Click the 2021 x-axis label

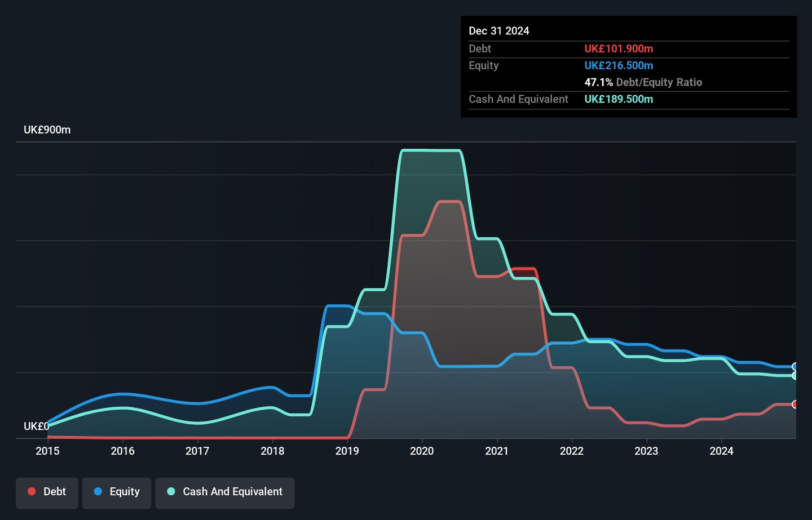tap(497, 451)
